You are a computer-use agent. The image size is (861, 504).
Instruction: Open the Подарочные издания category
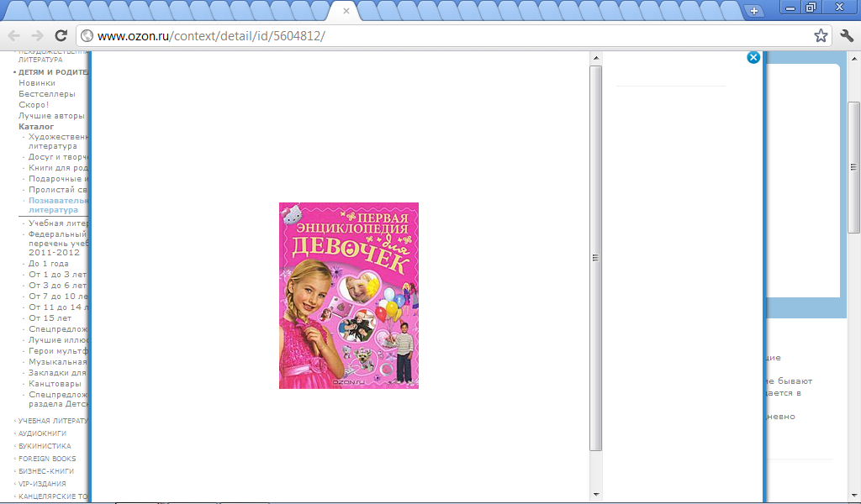click(x=58, y=179)
